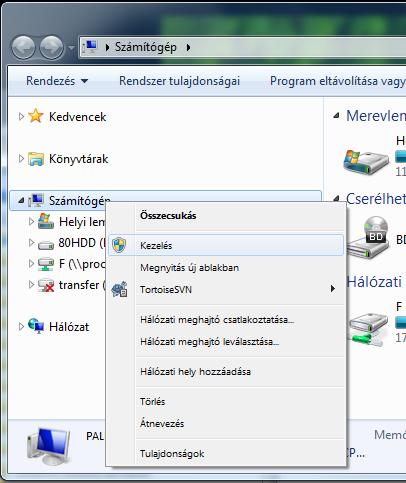
Task: Open the Rendezés dropdown menu
Action: pos(57,81)
